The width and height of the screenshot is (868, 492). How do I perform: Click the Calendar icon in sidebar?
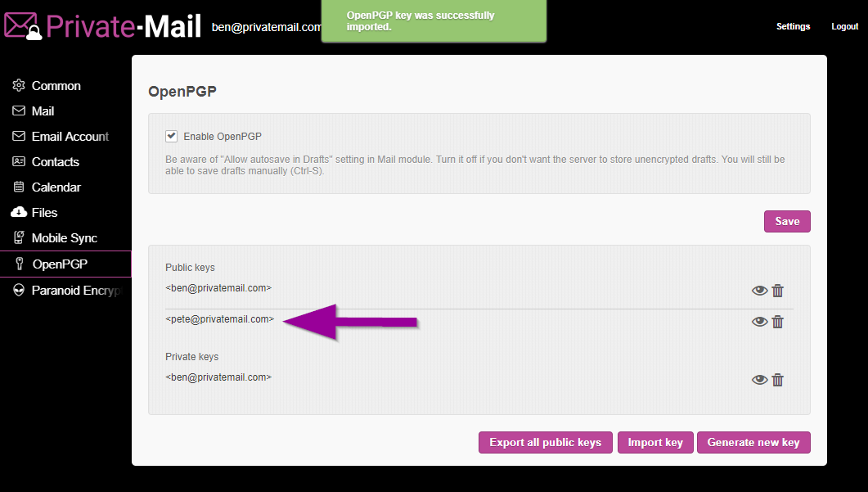click(18, 187)
